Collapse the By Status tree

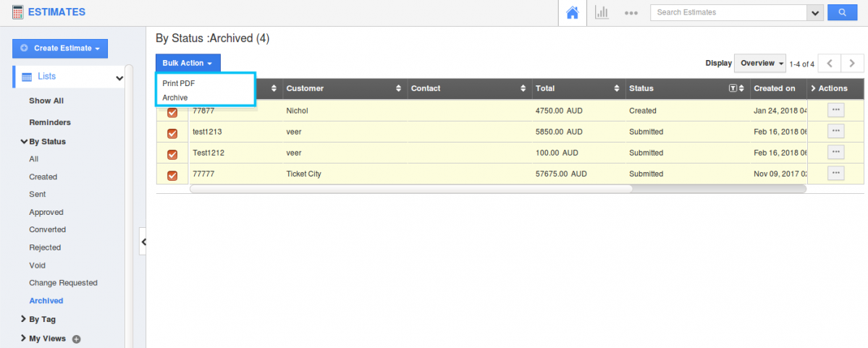(24, 142)
